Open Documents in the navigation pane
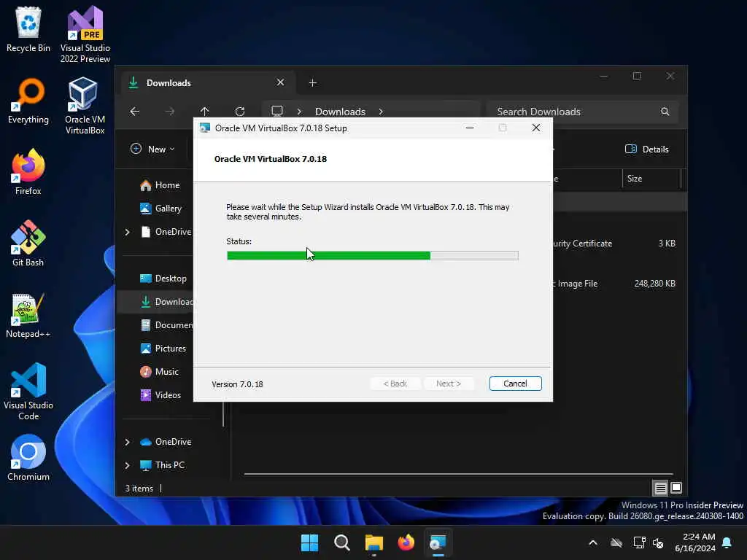747x560 pixels. pyautogui.click(x=166, y=325)
